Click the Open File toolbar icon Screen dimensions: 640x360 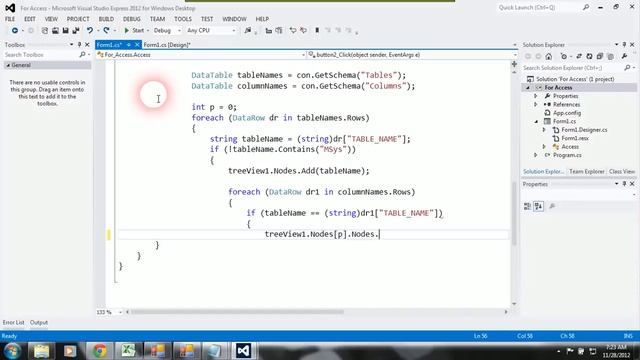point(55,31)
